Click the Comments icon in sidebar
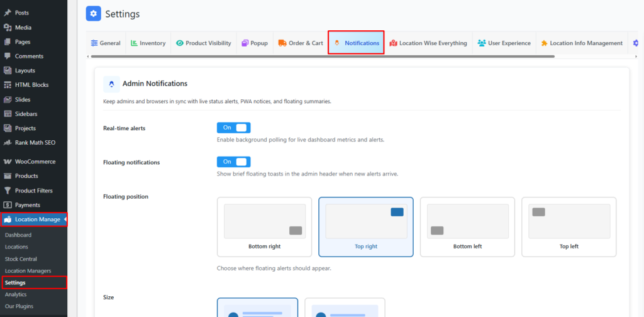Viewport: 644px width, 317px height. pos(8,56)
